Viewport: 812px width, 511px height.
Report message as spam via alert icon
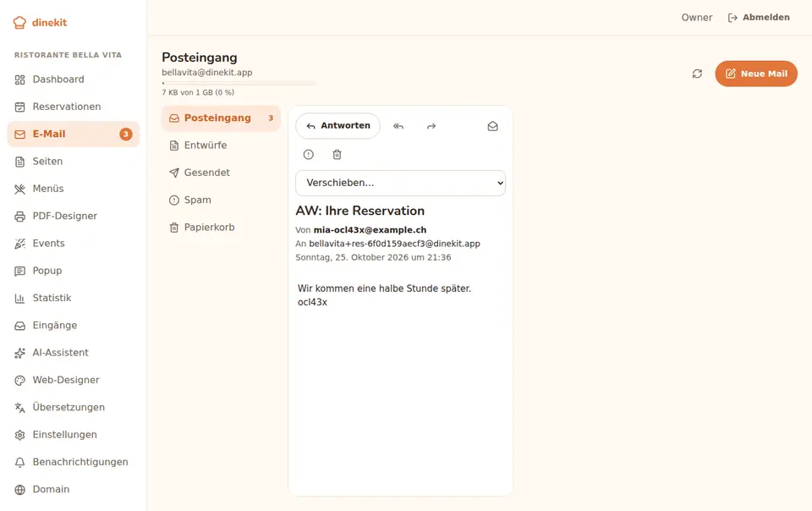(309, 154)
